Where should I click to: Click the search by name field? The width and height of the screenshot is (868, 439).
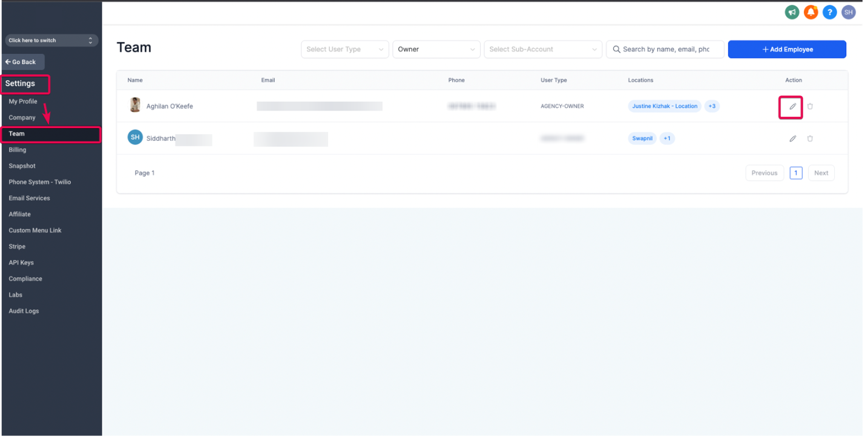tap(665, 50)
